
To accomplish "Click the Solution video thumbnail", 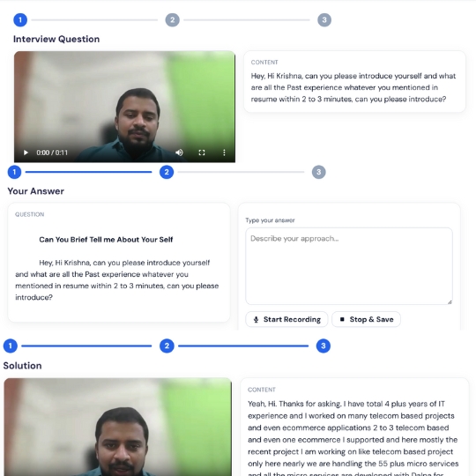I will tap(118, 427).
